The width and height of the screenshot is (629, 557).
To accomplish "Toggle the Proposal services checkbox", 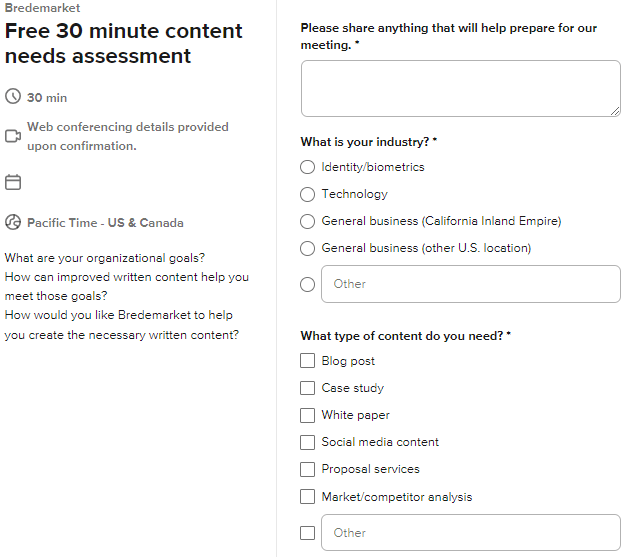I will (x=308, y=469).
